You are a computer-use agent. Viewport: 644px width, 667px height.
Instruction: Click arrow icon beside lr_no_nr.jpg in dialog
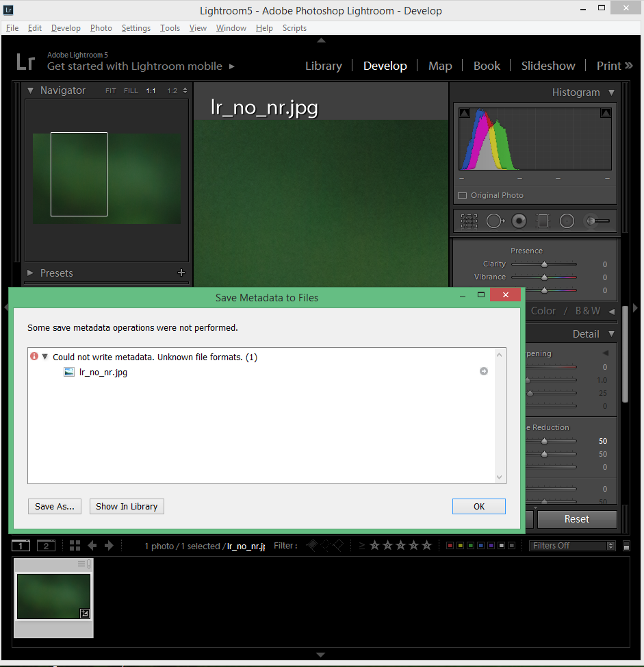pos(484,371)
